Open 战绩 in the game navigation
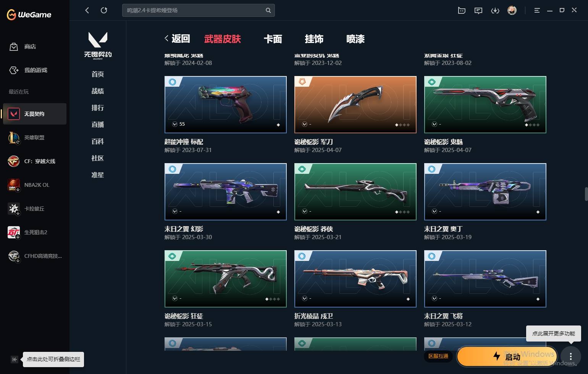This screenshot has height=374, width=588. coord(98,91)
